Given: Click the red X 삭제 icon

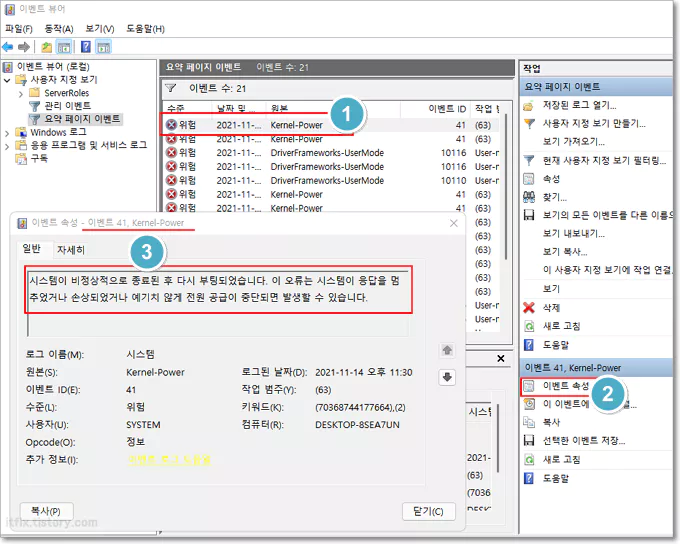Looking at the screenshot, I should (x=529, y=308).
